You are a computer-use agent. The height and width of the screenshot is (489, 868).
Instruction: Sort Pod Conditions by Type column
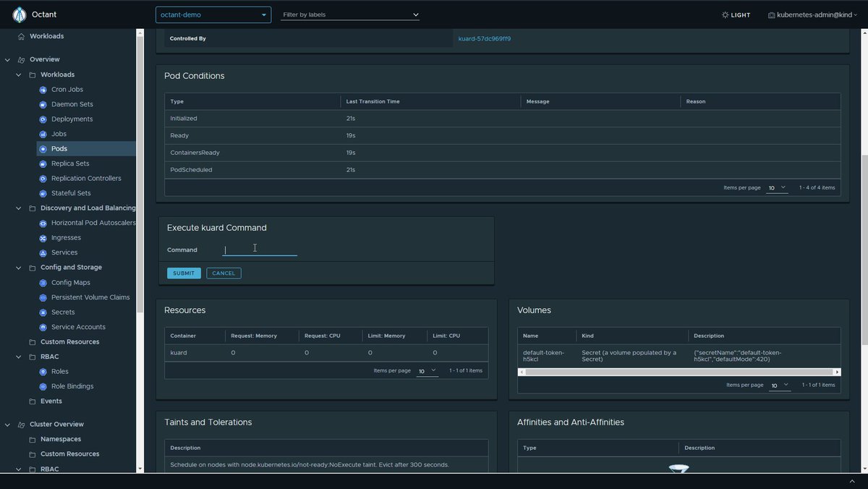176,101
